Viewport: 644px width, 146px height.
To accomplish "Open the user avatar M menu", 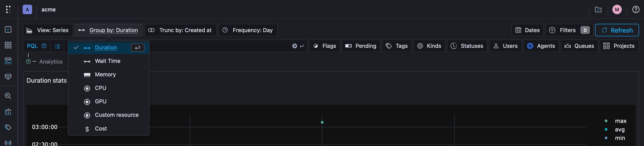I will [x=617, y=9].
